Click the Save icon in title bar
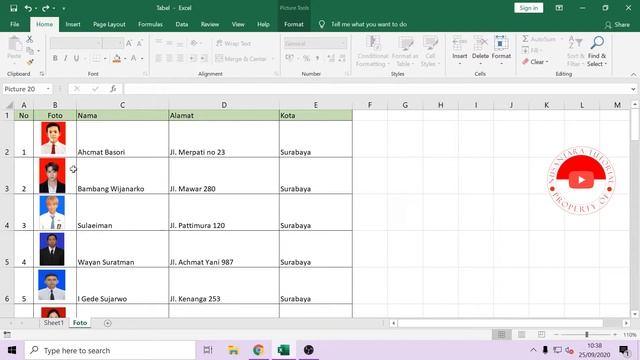640x360 pixels. coord(13,8)
